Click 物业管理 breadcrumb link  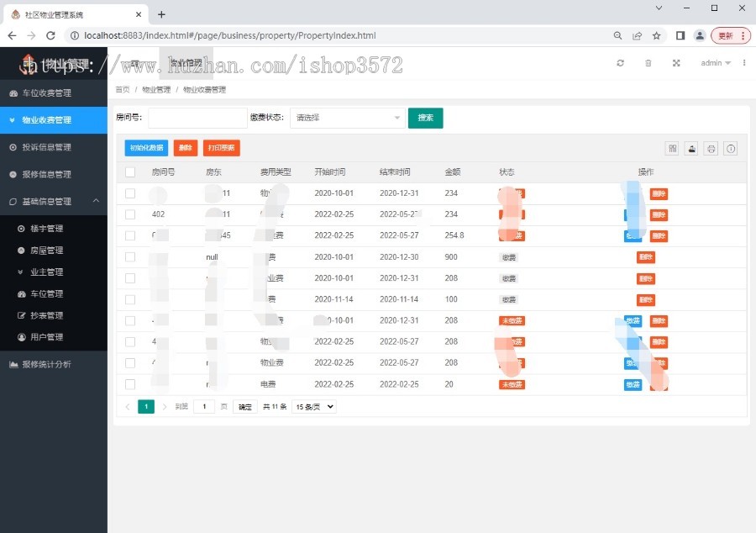[156, 90]
